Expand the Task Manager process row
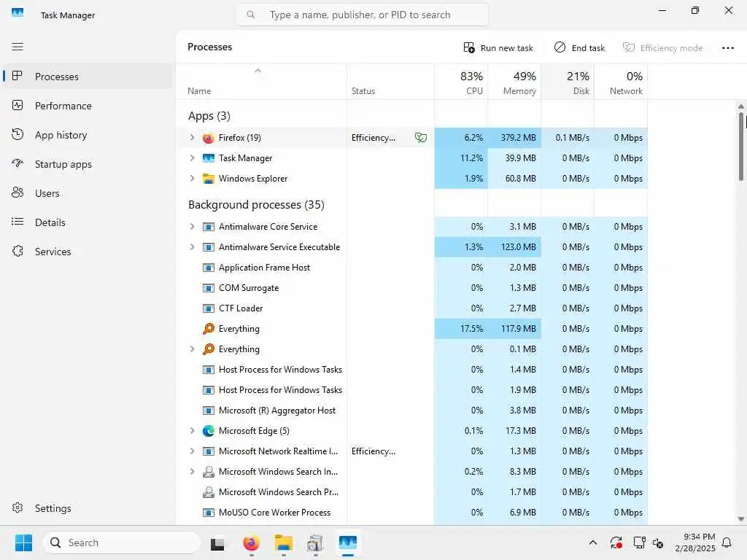Image resolution: width=747 pixels, height=560 pixels. click(x=192, y=158)
